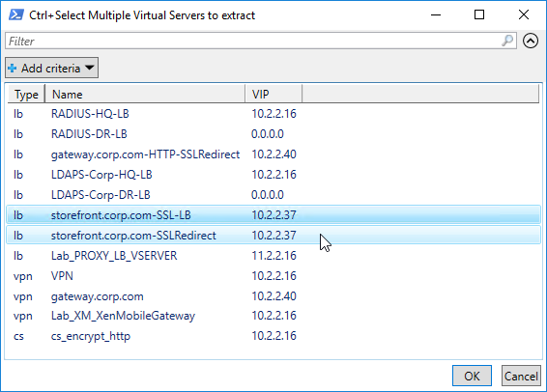Sort by the VIP column header

point(273,95)
